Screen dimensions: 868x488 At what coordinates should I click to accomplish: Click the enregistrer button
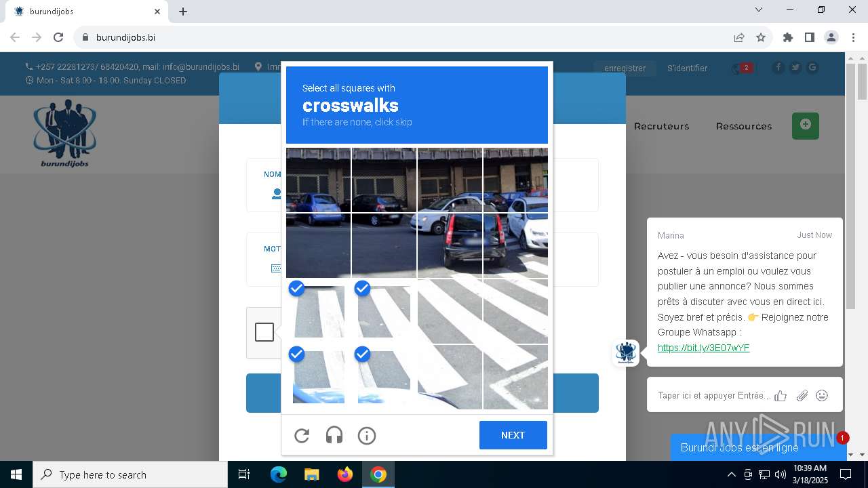tap(625, 68)
